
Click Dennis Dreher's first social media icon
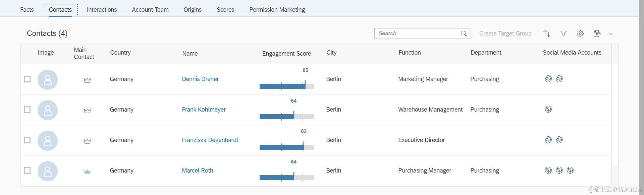pyautogui.click(x=548, y=79)
